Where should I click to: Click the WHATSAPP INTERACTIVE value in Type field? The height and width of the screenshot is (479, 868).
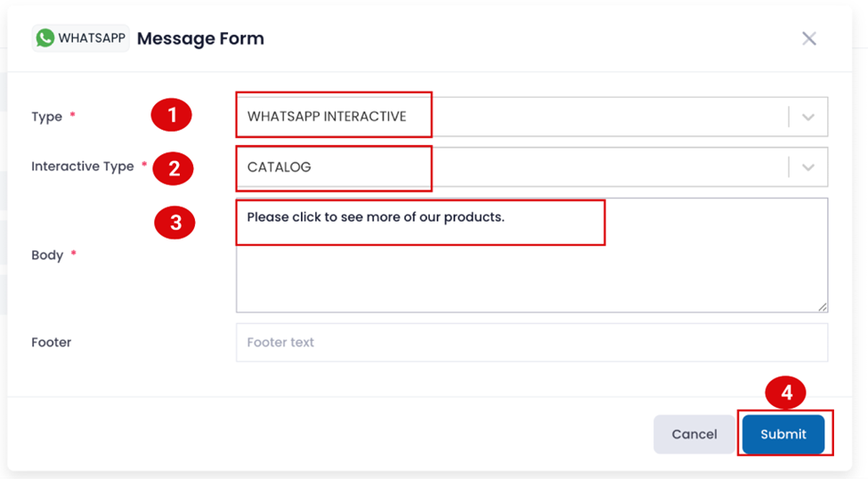coord(327,117)
